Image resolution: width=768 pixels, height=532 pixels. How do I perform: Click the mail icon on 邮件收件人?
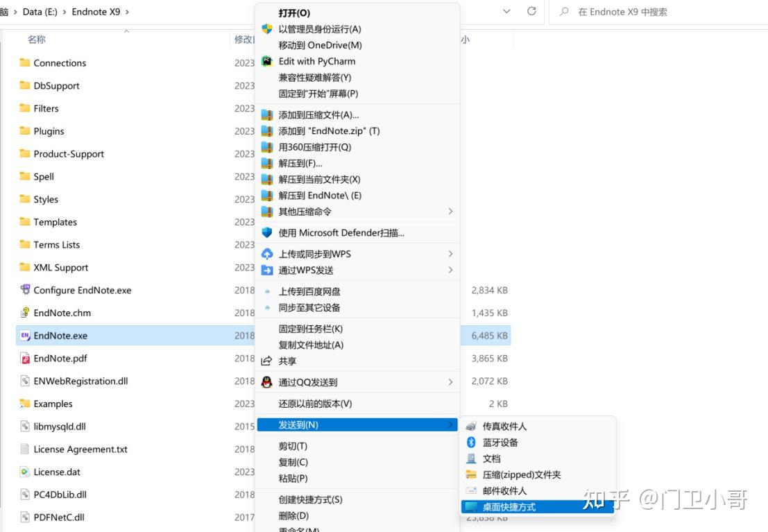point(470,490)
